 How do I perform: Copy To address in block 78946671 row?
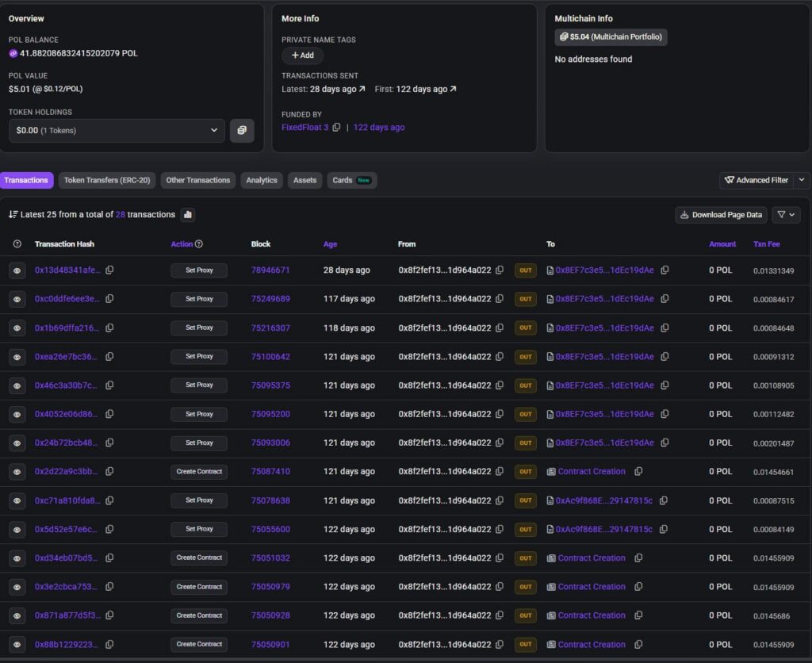pos(665,270)
